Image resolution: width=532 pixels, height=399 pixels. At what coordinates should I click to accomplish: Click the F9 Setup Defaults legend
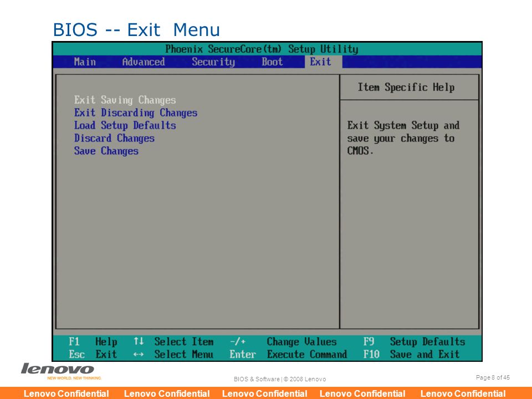415,342
